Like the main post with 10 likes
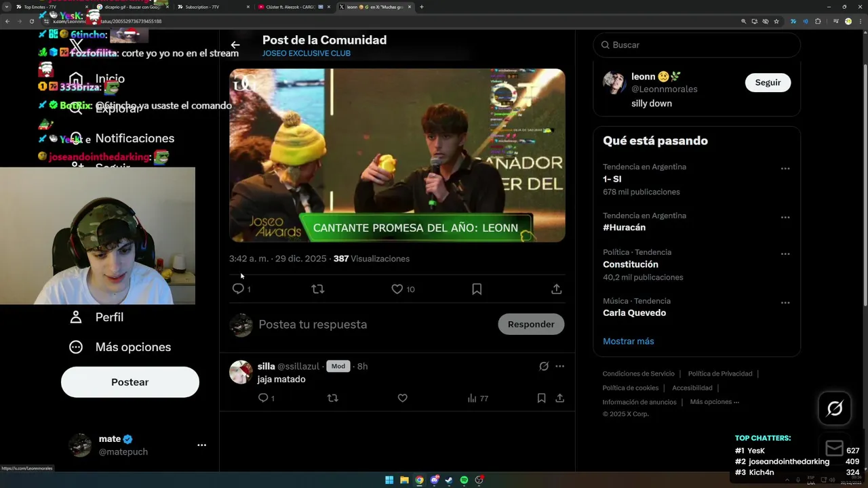The height and width of the screenshot is (488, 868). click(x=397, y=289)
